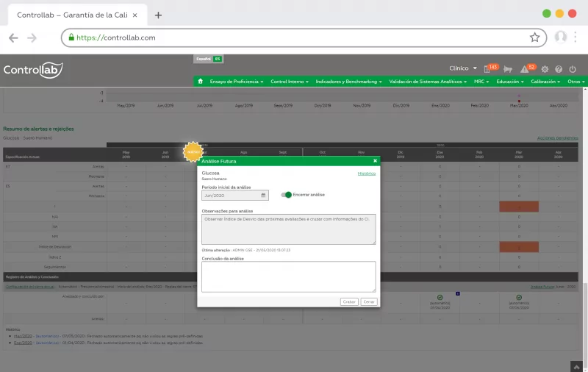The height and width of the screenshot is (372, 588).
Task: Click the Gravar button
Action: click(349, 301)
